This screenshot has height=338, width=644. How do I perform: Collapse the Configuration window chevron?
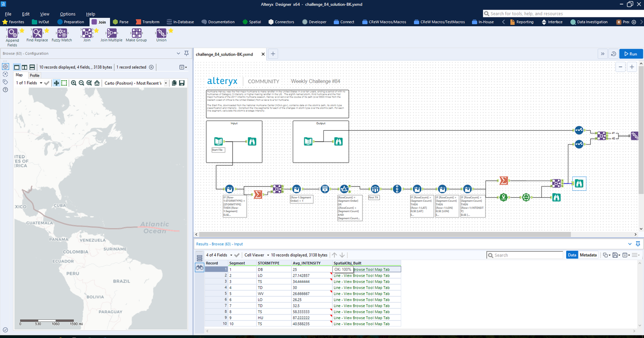point(178,53)
